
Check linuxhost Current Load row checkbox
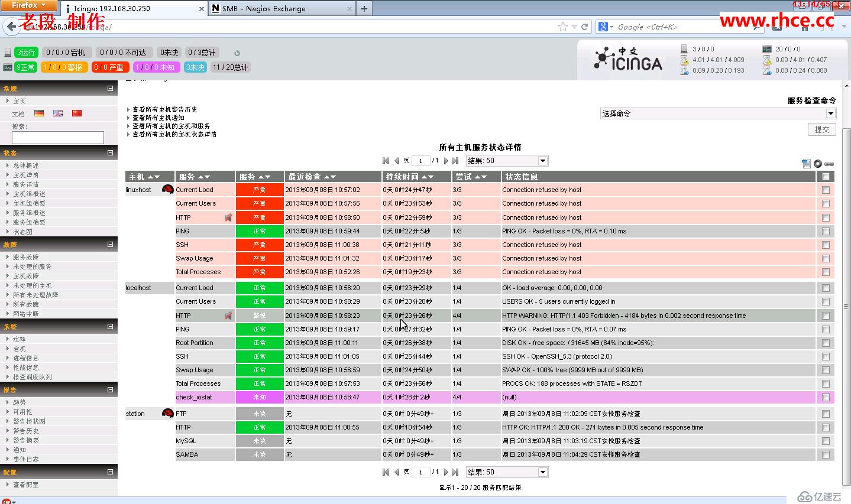pyautogui.click(x=826, y=190)
